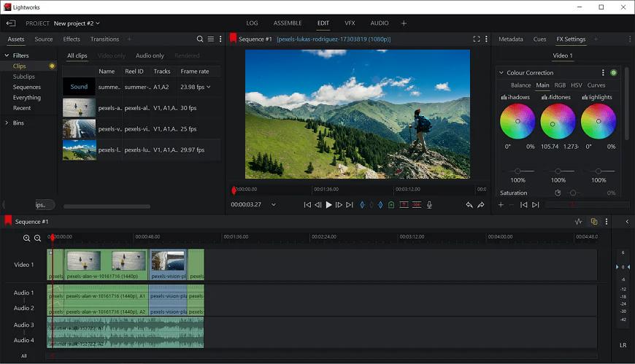635x364 pixels.
Task: Zoom out on the timeline
Action: click(x=37, y=238)
